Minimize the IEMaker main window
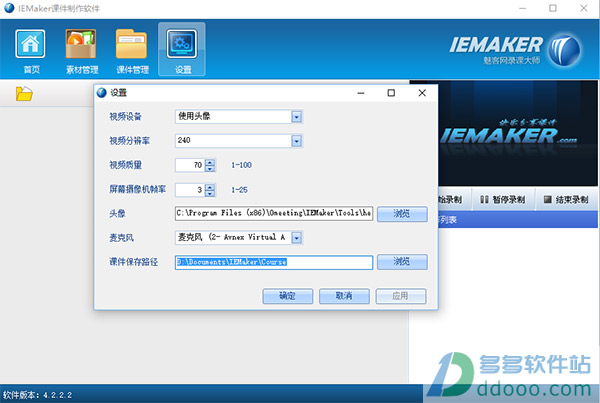This screenshot has height=403, width=600. [523, 8]
